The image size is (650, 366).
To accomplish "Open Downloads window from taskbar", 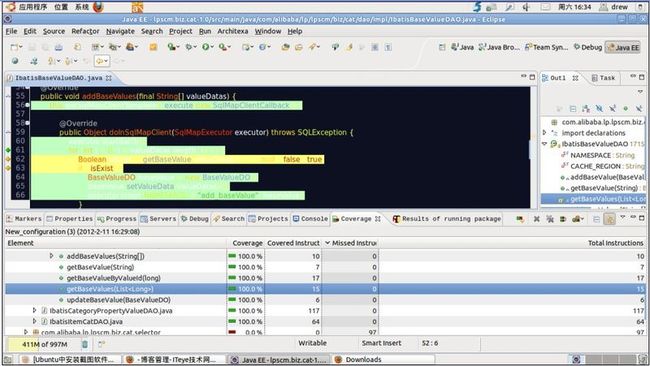I will coord(383,359).
